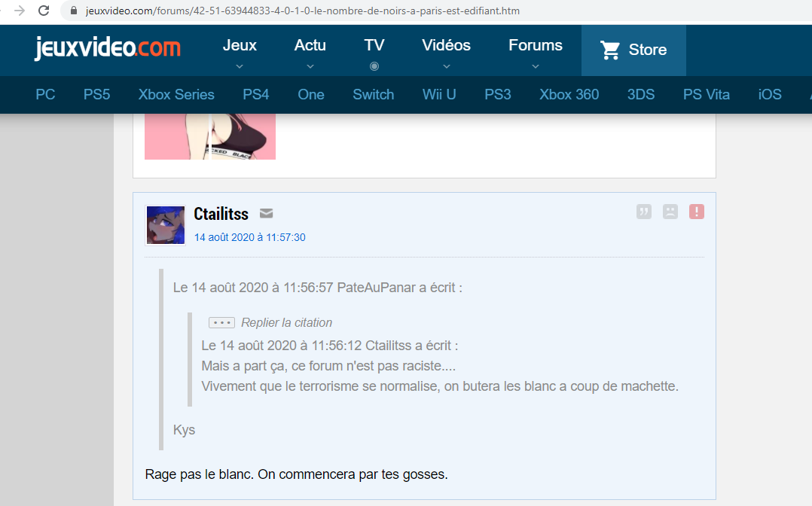Select the PS3 platform tab
The width and height of the screenshot is (812, 506).
498,94
